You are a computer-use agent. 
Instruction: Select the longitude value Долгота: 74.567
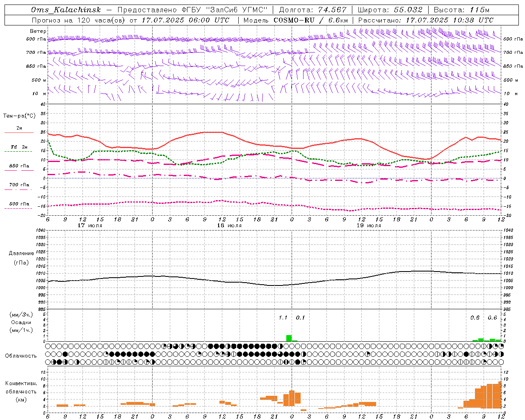point(313,10)
